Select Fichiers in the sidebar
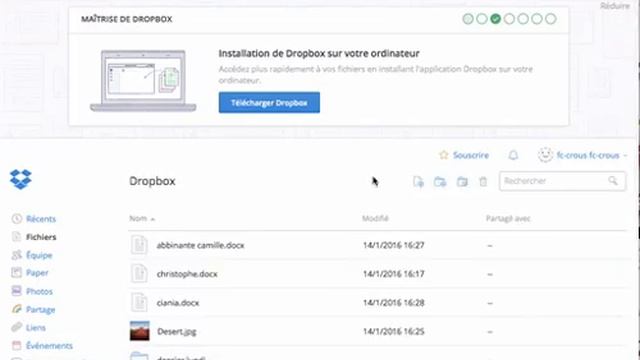This screenshot has height=360, width=640. tap(41, 237)
